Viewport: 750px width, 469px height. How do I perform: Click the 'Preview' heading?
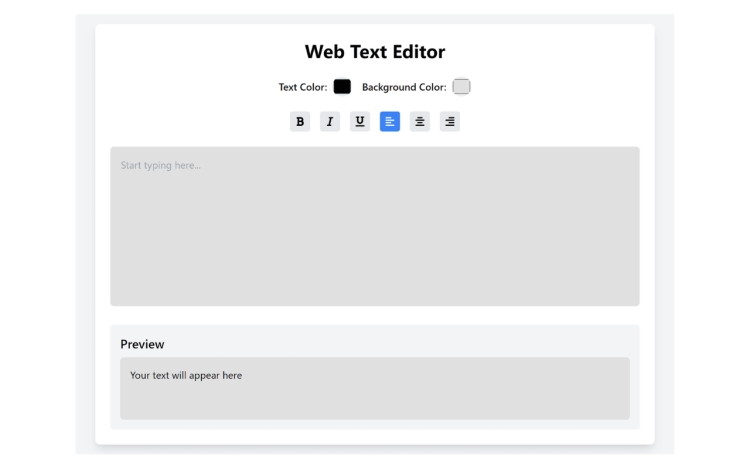click(x=142, y=344)
